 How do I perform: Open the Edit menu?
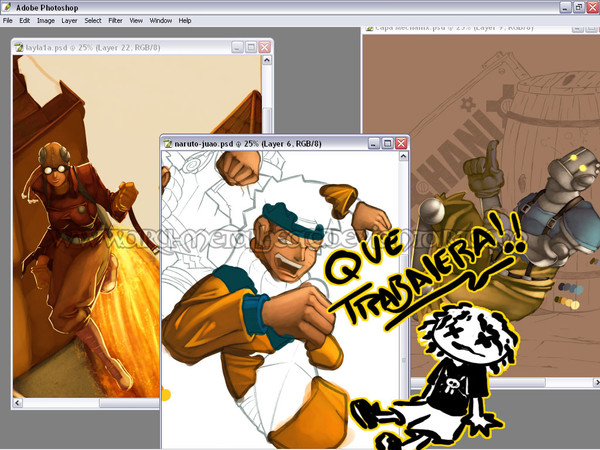(x=24, y=21)
